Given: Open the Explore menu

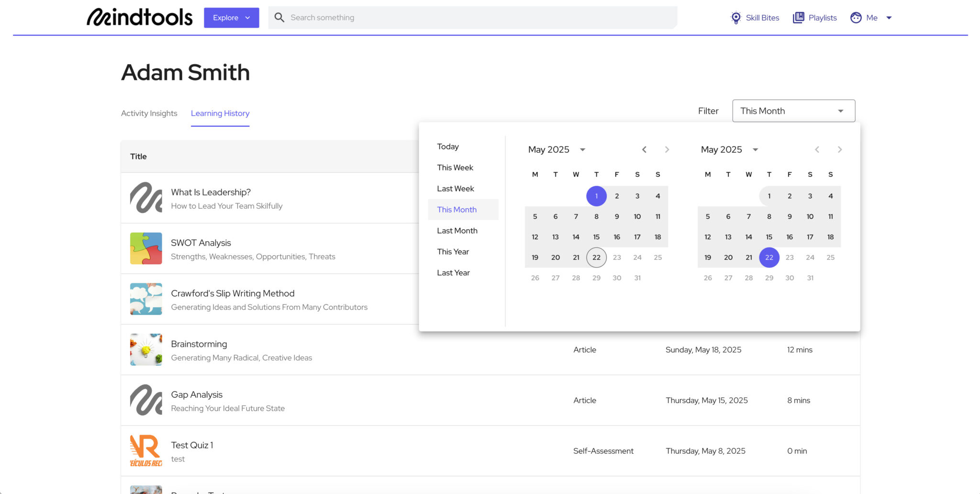Looking at the screenshot, I should [x=231, y=17].
